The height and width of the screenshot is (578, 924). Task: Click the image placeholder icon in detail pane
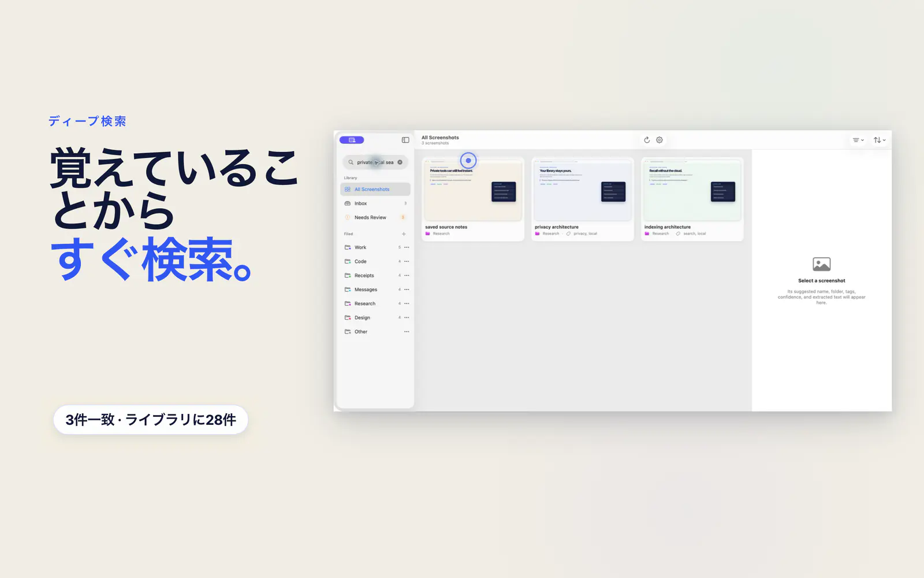tap(822, 264)
